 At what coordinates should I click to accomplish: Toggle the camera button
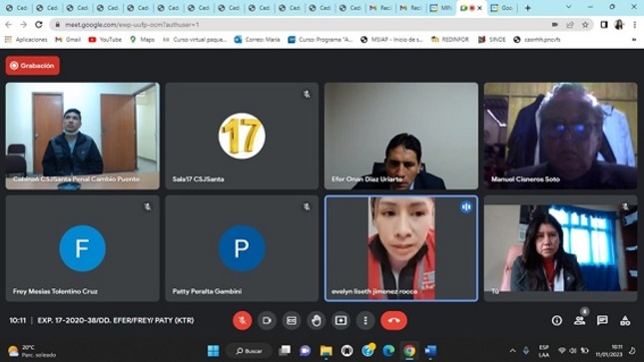click(267, 320)
